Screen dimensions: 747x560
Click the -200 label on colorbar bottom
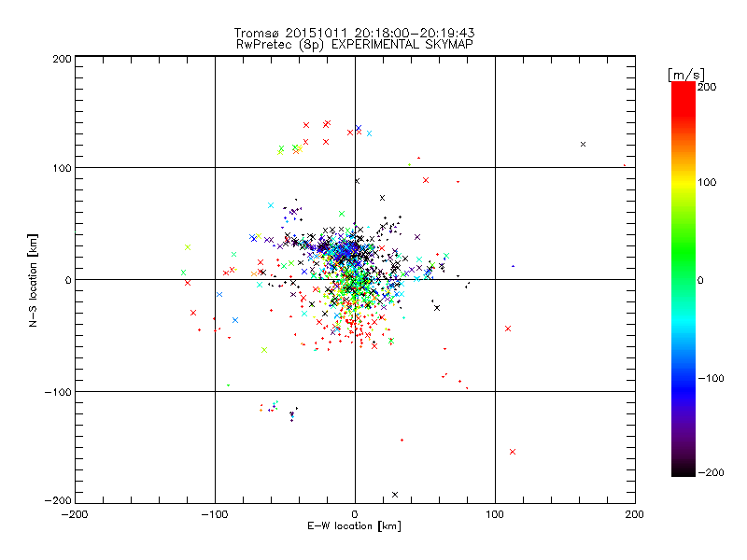coord(711,472)
